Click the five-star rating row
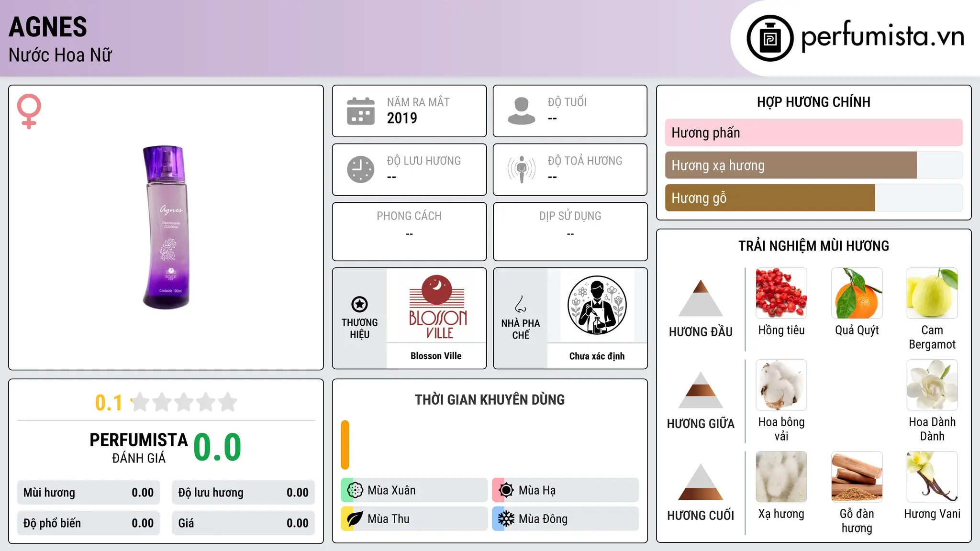This screenshot has height=551, width=980. tap(184, 402)
